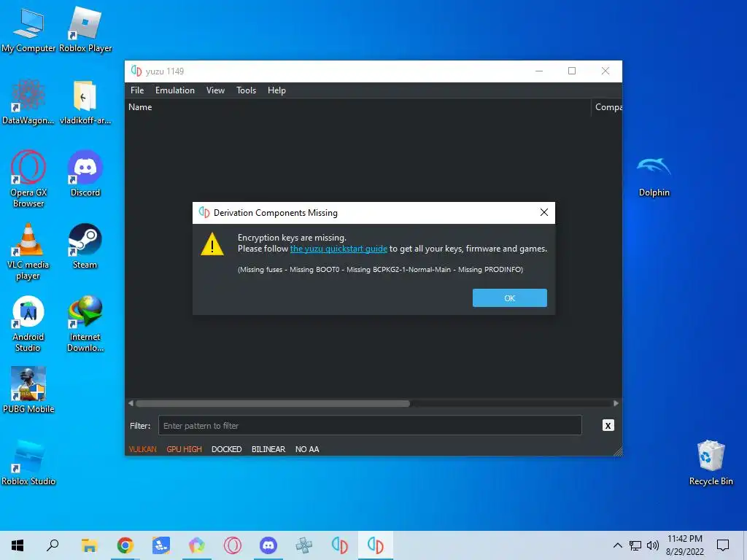This screenshot has width=747, height=560.
Task: Toggle BILINEAR filter setting
Action: point(268,449)
